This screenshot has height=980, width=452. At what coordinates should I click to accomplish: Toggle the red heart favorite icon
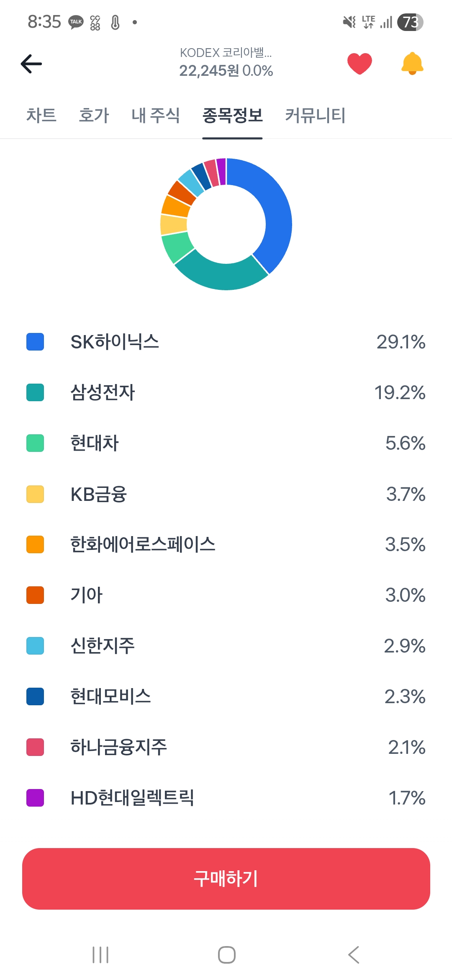coord(360,64)
